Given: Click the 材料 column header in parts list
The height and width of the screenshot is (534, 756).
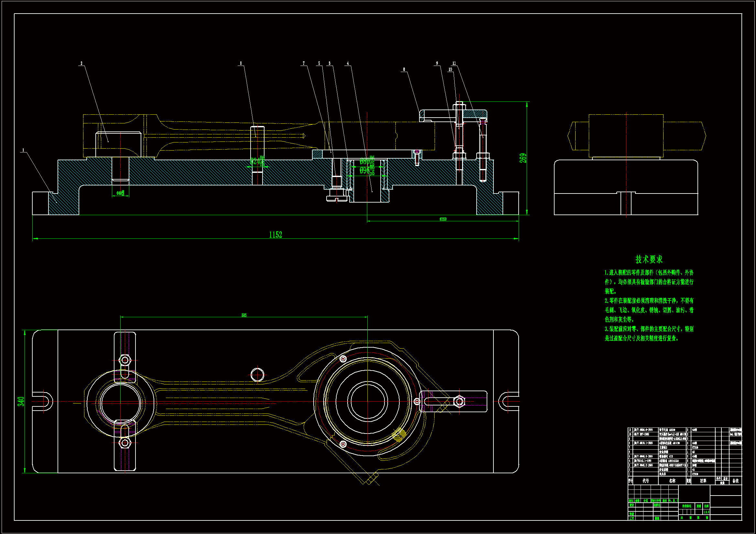Looking at the screenshot, I should (703, 481).
